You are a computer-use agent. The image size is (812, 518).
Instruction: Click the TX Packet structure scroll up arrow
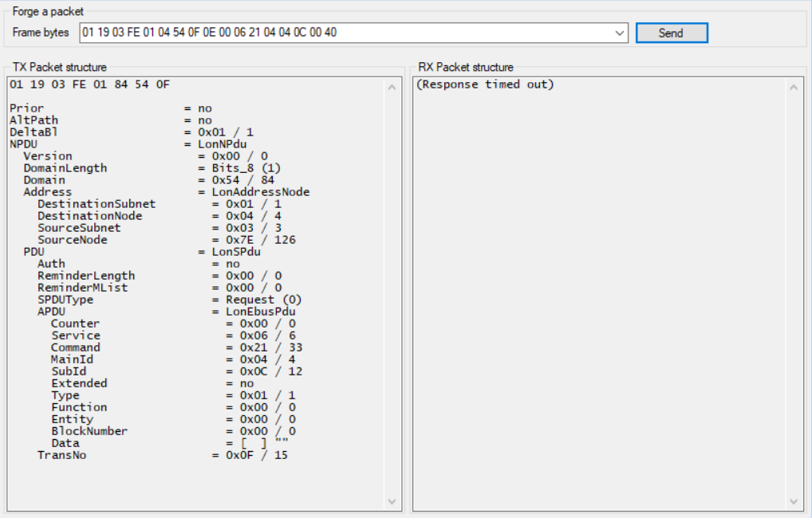point(392,87)
